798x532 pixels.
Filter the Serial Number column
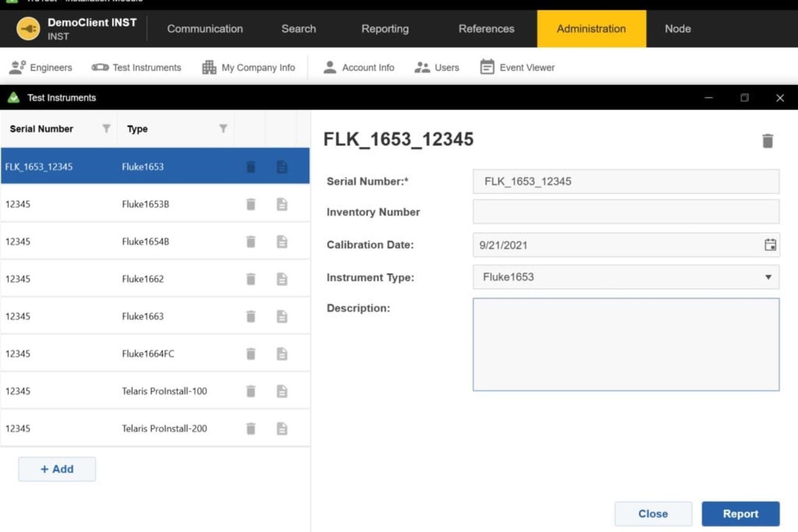point(106,129)
